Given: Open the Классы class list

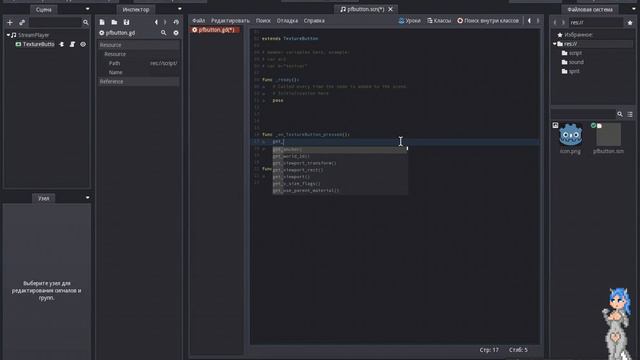Looking at the screenshot, I should [439, 20].
